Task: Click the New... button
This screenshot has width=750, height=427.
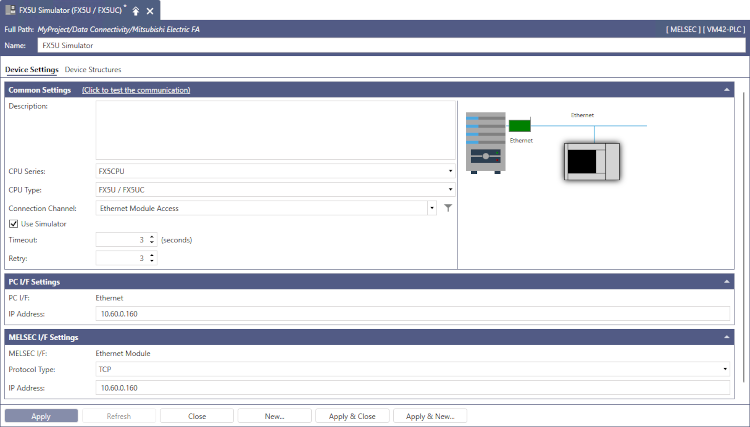Action: pos(275,416)
